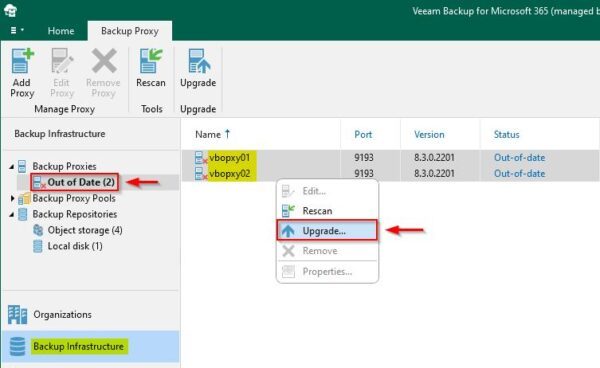Viewport: 600px width, 368px height.
Task: Click the Organizations buildings icon
Action: pos(18,314)
